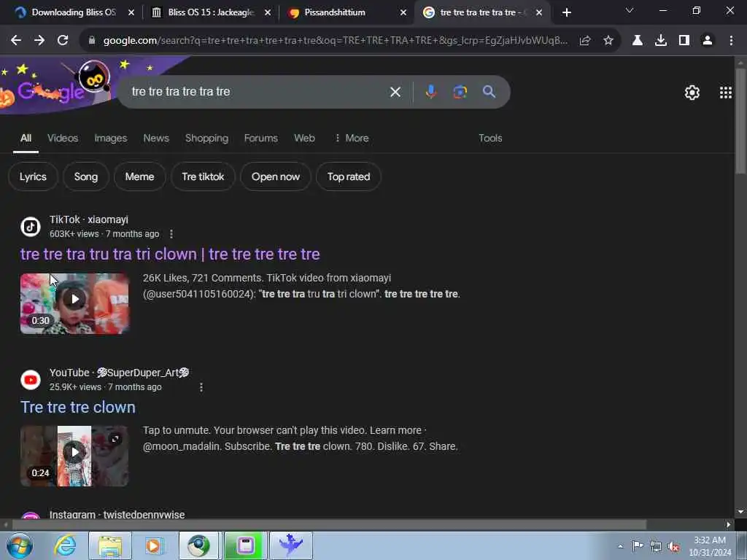The height and width of the screenshot is (560, 747).
Task: Apply the Open now chip filter
Action: click(x=275, y=176)
